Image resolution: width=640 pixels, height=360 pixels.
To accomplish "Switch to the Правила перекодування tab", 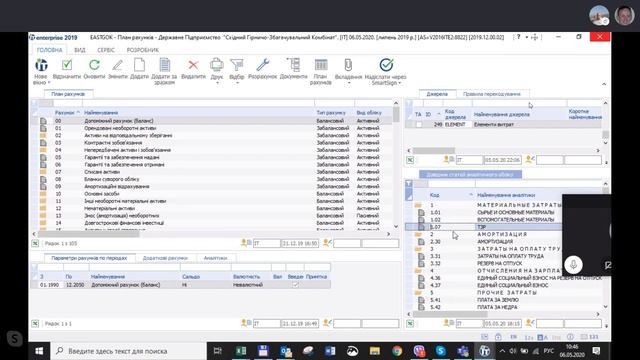I will click(x=492, y=94).
